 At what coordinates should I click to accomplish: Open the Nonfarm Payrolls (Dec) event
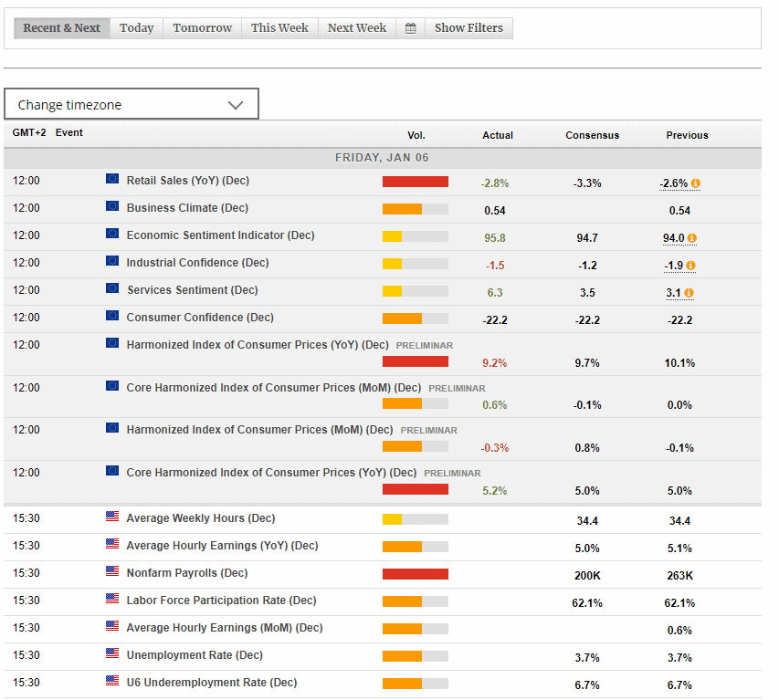point(186,573)
